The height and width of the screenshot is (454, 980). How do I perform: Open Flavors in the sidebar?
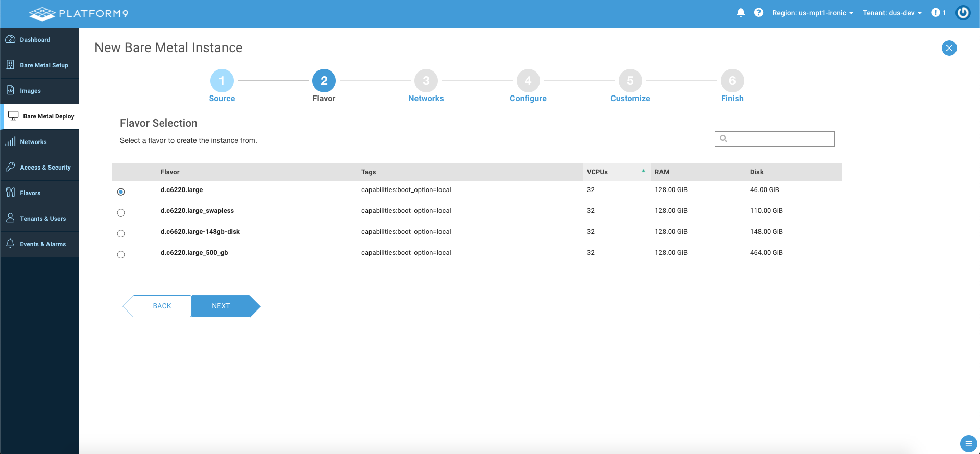click(x=40, y=193)
